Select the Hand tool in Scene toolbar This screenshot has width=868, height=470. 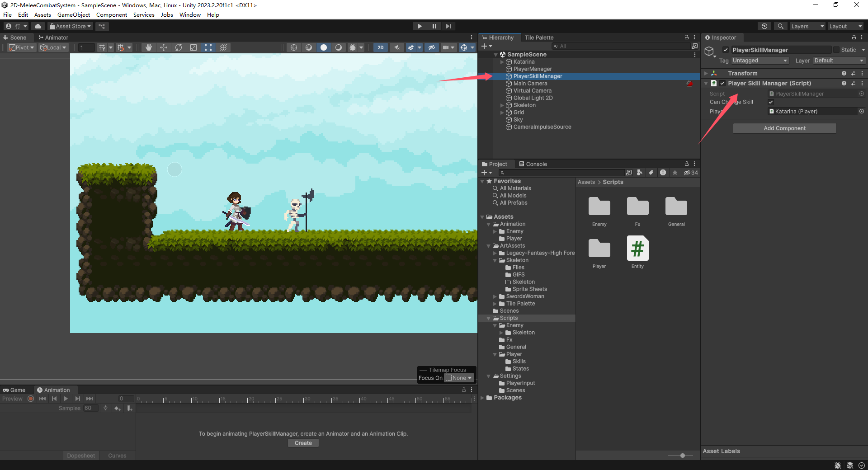point(148,47)
